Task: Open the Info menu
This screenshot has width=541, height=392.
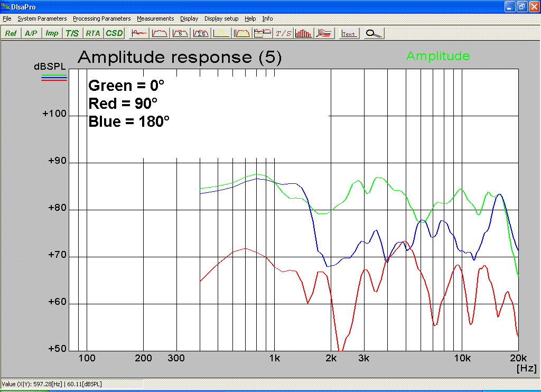Action: (x=267, y=18)
